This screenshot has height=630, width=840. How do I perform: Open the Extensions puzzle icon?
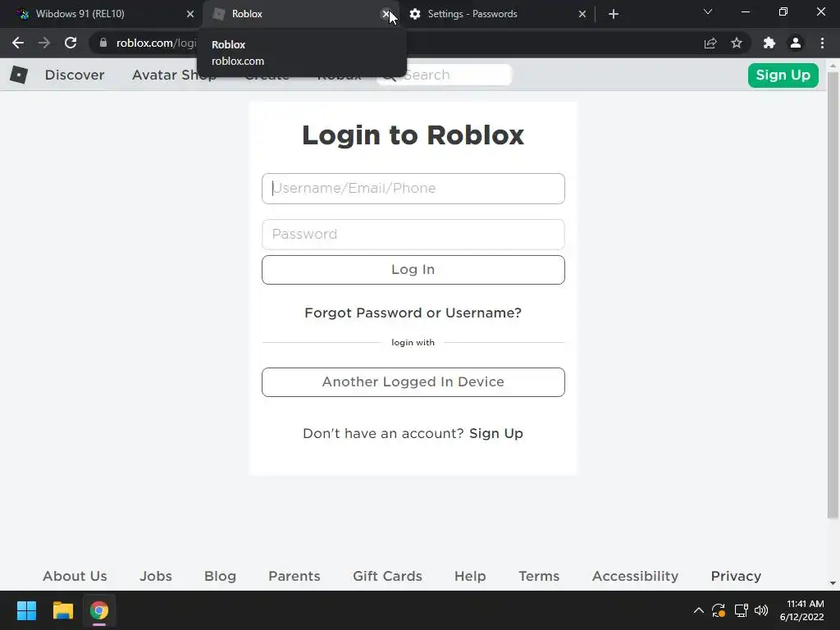(x=769, y=43)
